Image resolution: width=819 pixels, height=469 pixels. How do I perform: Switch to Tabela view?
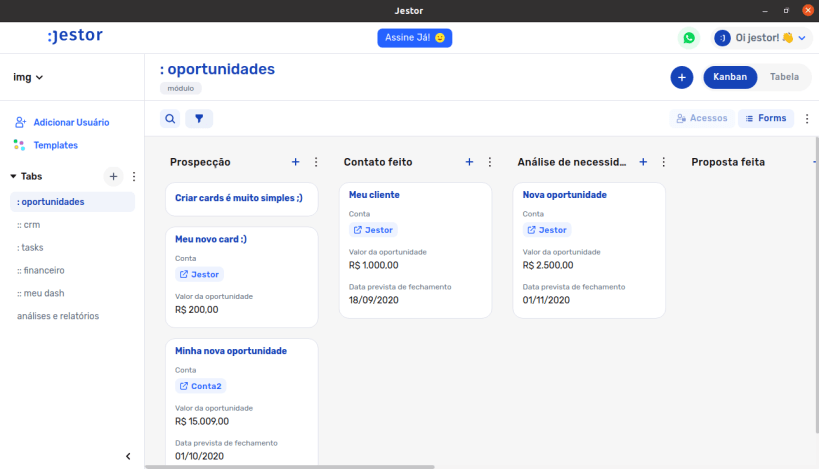[x=784, y=77]
